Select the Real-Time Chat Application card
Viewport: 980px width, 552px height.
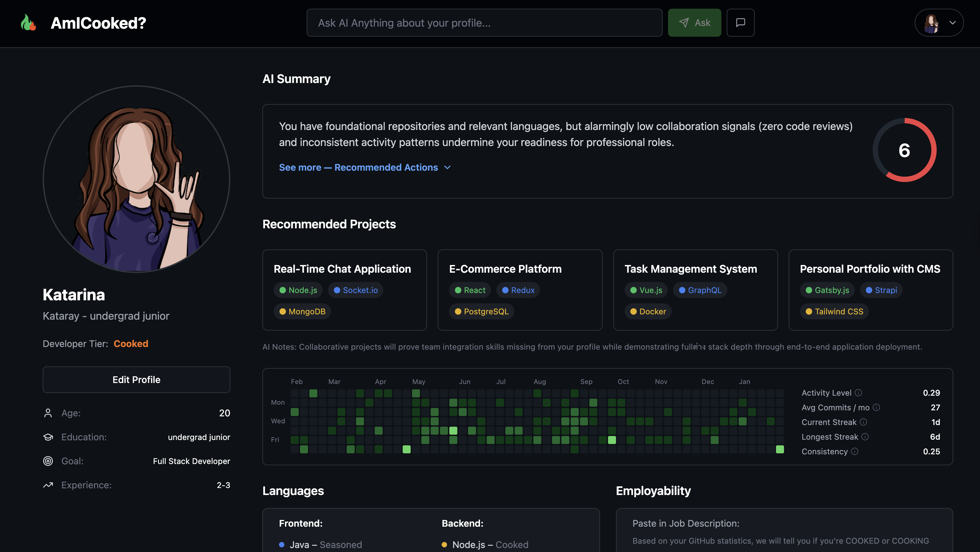[x=344, y=269]
